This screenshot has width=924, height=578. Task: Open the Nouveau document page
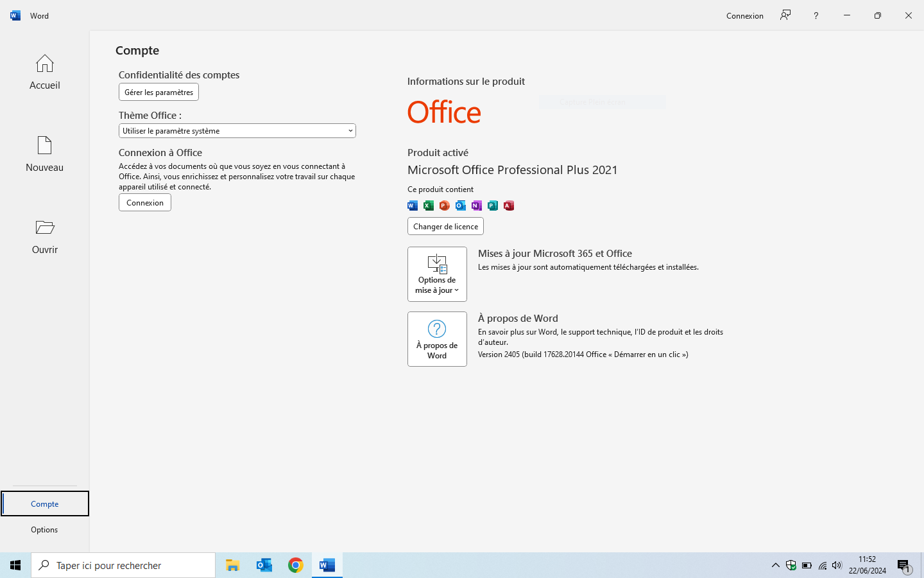coord(44,154)
